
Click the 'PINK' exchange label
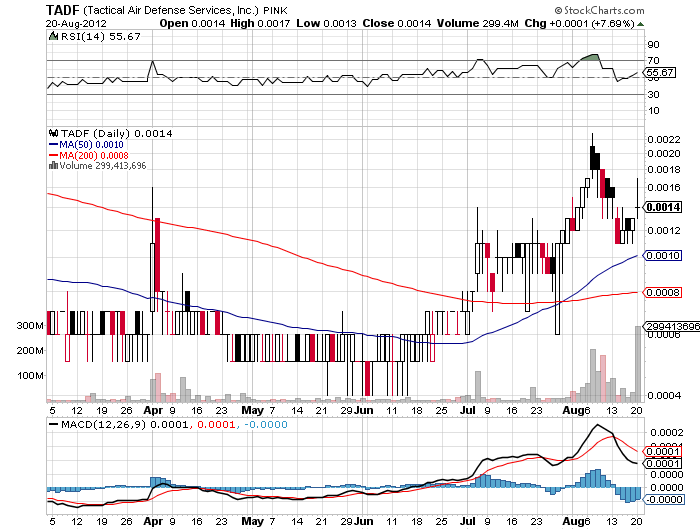[275, 10]
